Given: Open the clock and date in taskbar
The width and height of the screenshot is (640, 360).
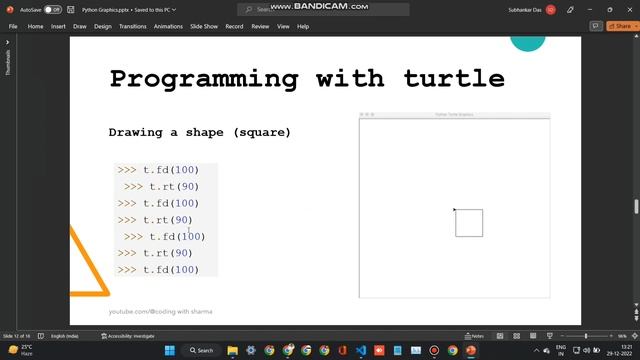Looking at the screenshot, I should pyautogui.click(x=620, y=350).
